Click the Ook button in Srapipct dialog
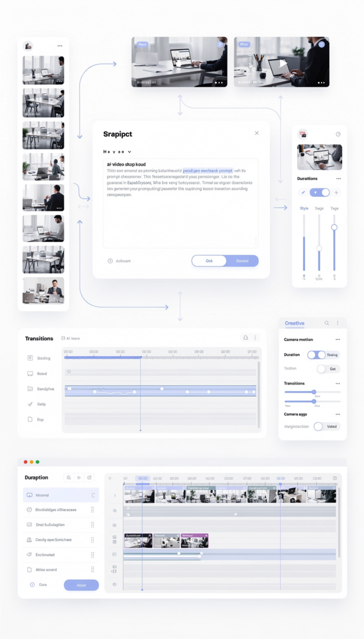Image resolution: width=364 pixels, height=639 pixels. click(209, 261)
